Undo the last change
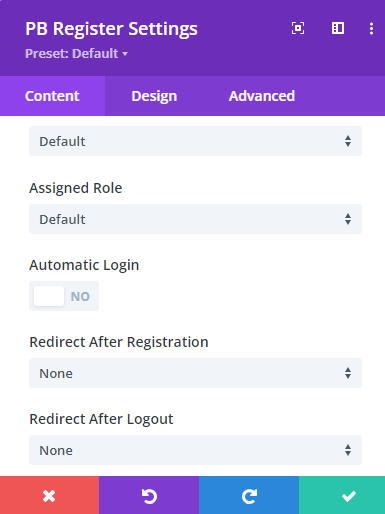385x514 pixels. [149, 495]
